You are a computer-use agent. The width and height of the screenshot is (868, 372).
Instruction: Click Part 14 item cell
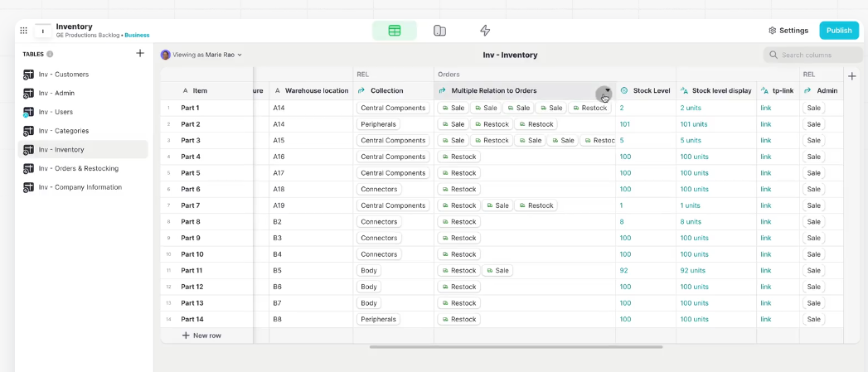[x=206, y=320]
